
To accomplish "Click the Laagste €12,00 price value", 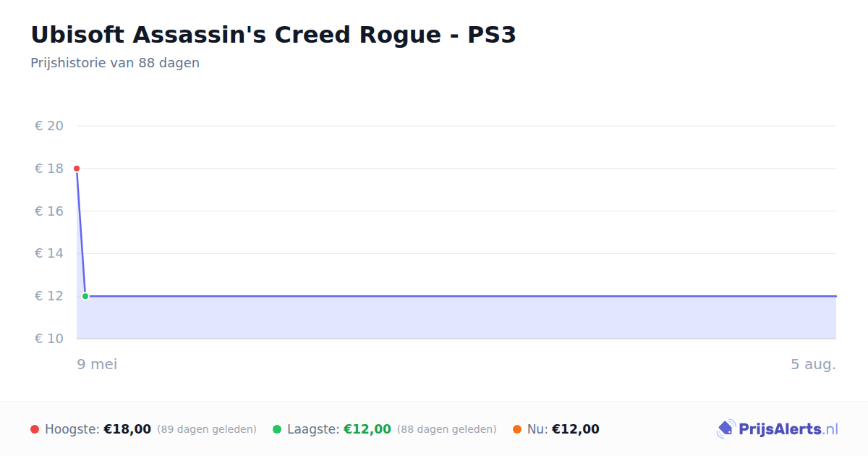I will [367, 429].
